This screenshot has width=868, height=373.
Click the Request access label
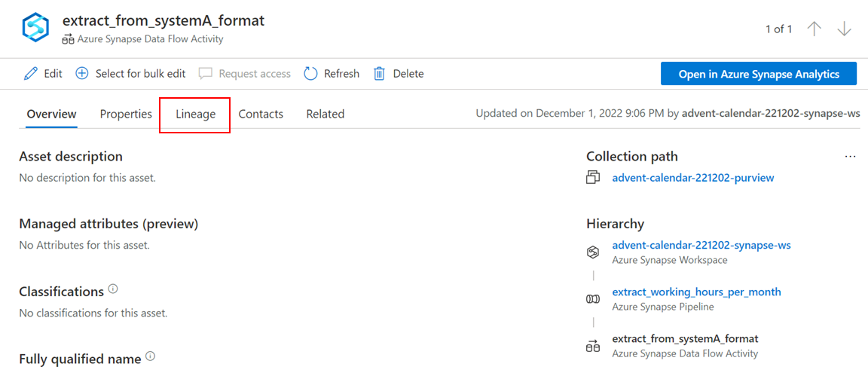(x=255, y=74)
